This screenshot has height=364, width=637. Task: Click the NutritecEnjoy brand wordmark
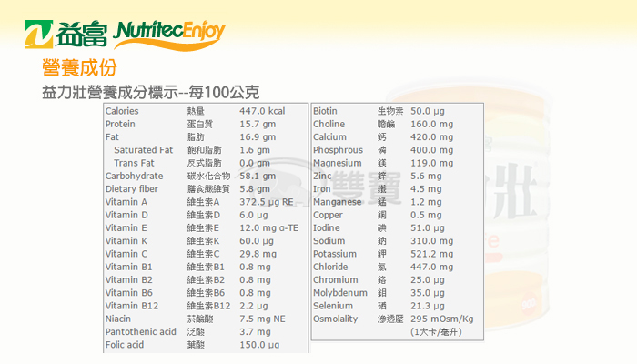tap(169, 35)
